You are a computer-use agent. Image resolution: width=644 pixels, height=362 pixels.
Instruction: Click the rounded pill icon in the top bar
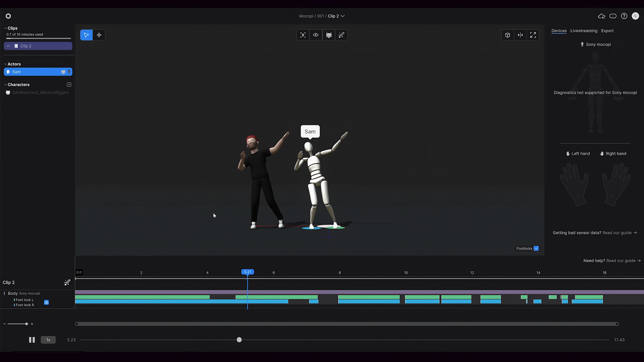pyautogui.click(x=613, y=16)
